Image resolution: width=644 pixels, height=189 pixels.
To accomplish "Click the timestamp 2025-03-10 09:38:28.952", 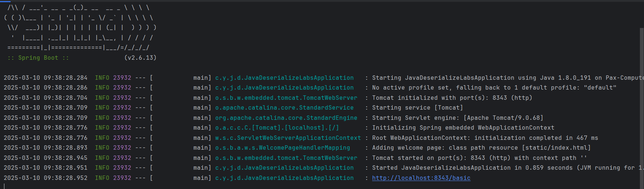I will 46,178.
